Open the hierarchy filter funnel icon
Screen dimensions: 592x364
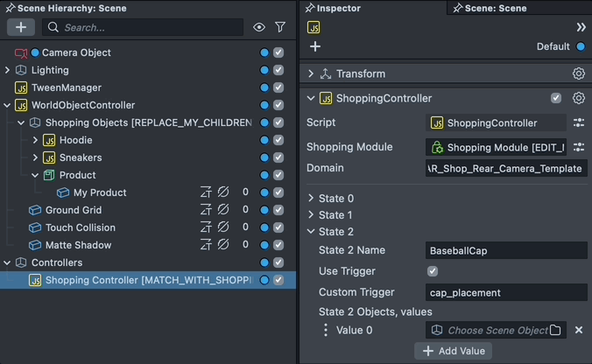[x=280, y=27]
